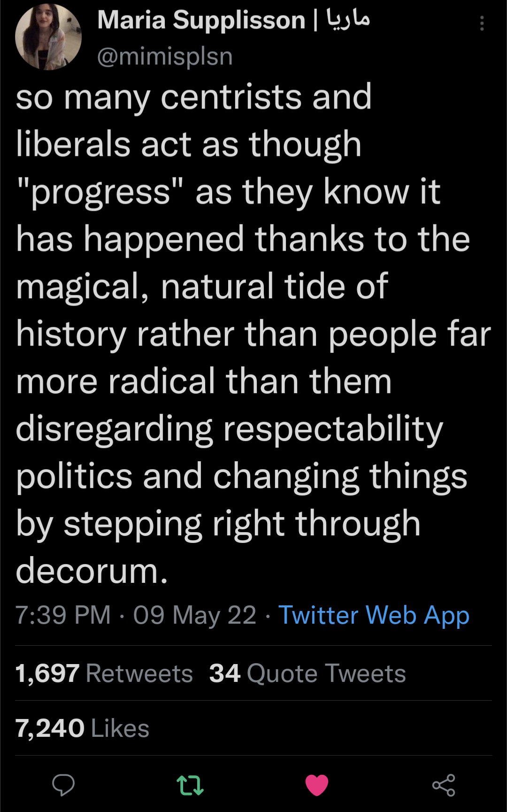The image size is (507, 812).
Task: Reply to Maria Supplisson's tweet
Action: tap(63, 785)
